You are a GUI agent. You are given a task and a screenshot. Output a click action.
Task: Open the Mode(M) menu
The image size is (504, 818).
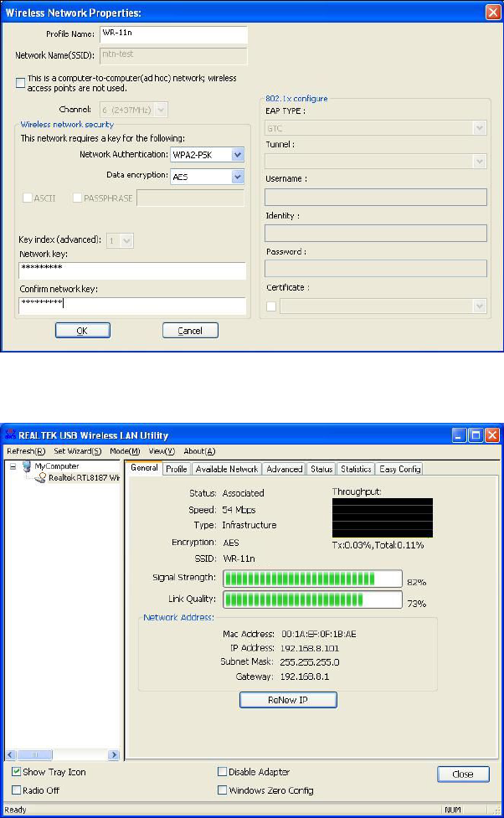[x=125, y=451]
